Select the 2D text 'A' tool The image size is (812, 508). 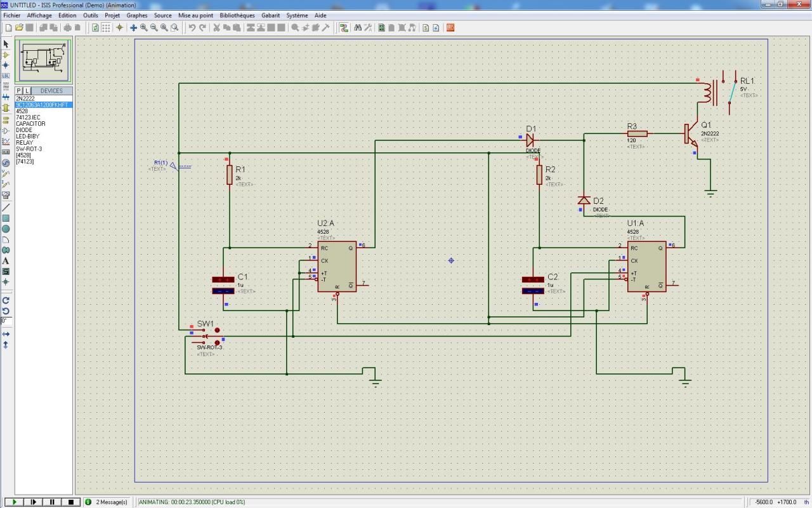[6, 261]
